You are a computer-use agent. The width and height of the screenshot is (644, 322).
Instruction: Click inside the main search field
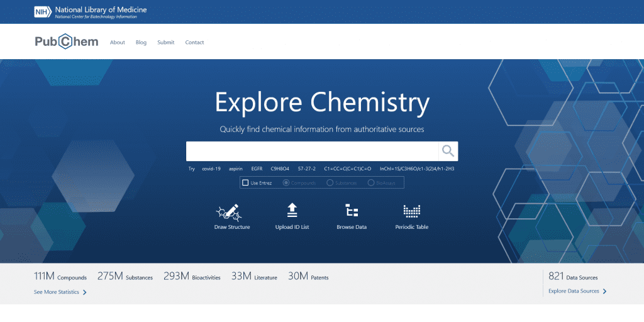(x=312, y=151)
